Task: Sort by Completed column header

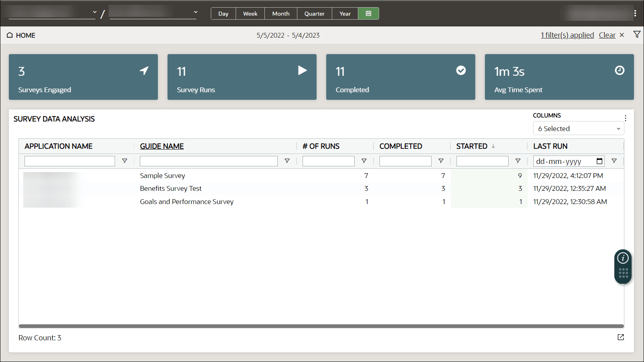Action: pos(401,146)
